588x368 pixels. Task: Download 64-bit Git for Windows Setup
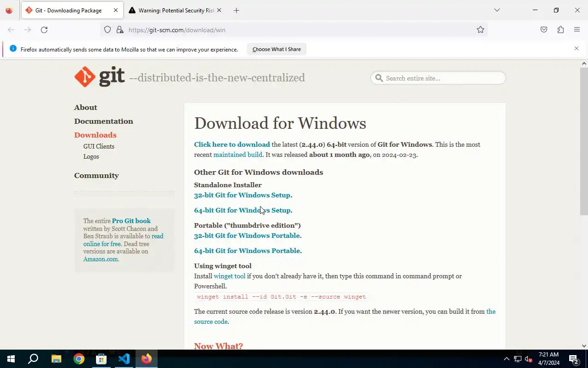click(242, 210)
